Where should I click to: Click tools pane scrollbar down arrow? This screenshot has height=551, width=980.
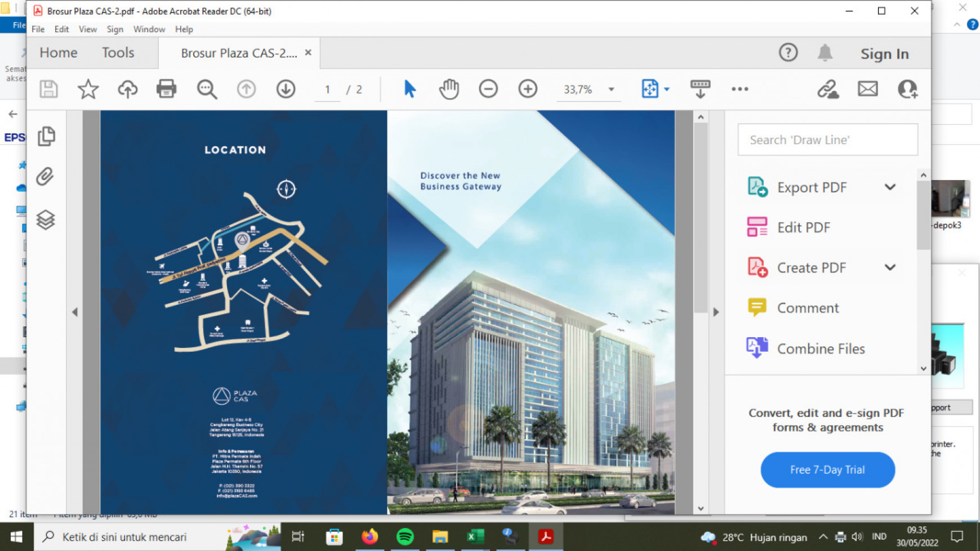(x=923, y=369)
